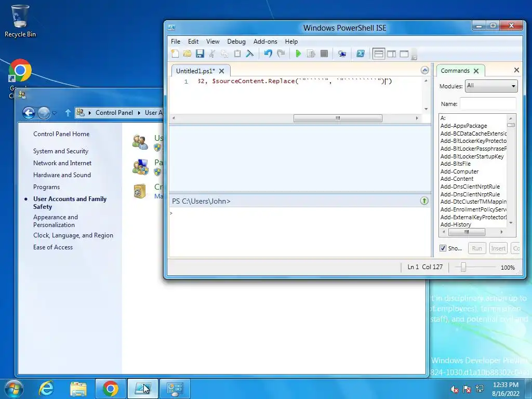Select the Commands tab
This screenshot has width=532, height=399.
(x=455, y=71)
